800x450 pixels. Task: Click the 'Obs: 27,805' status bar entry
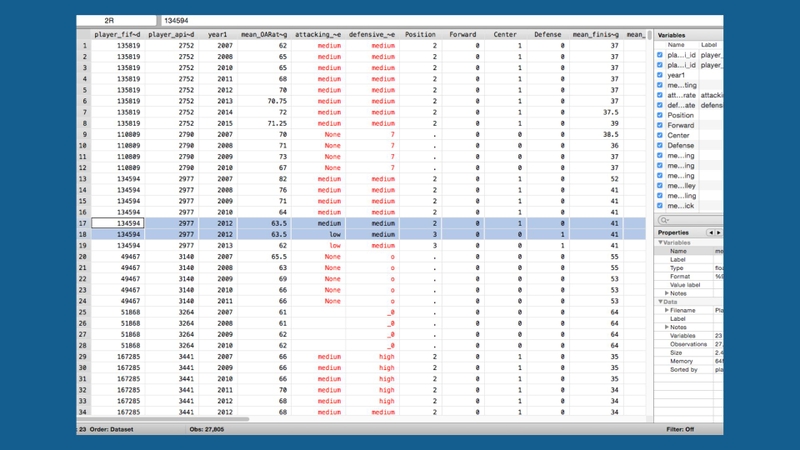(x=207, y=430)
